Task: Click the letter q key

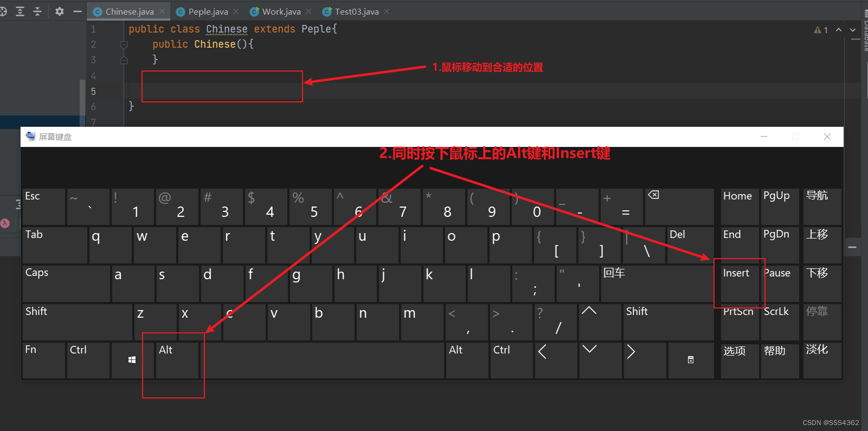Action: (x=110, y=245)
